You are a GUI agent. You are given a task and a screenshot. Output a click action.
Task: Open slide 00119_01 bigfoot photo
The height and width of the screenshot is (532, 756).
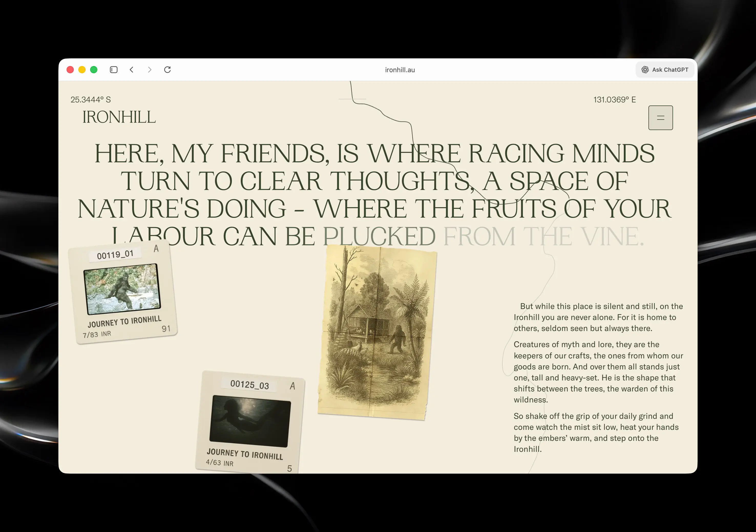point(122,289)
